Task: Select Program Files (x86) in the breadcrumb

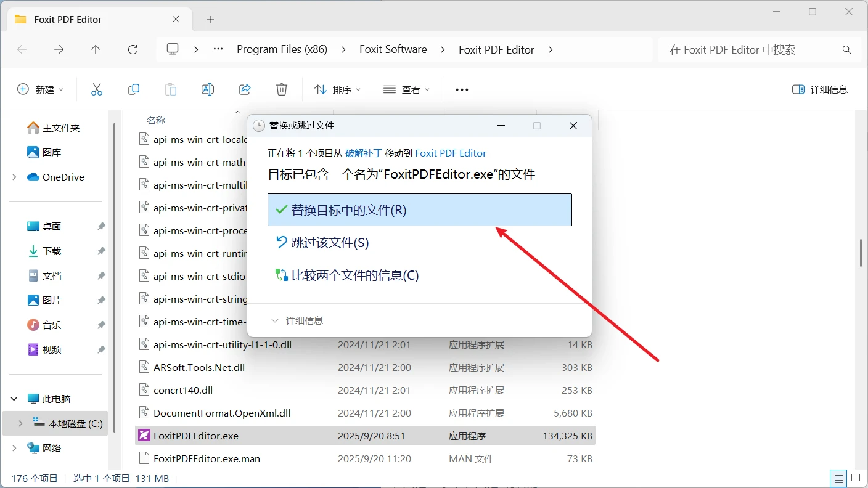Action: coord(282,49)
